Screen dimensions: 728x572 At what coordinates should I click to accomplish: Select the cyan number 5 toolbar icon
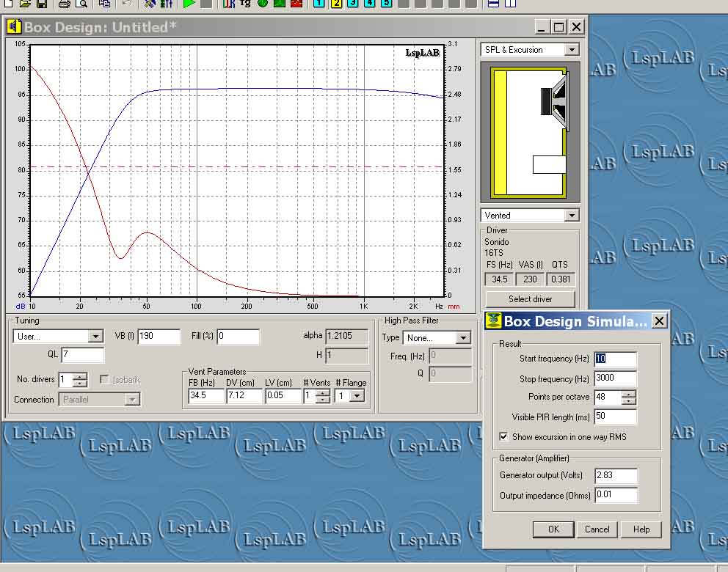[x=386, y=4]
